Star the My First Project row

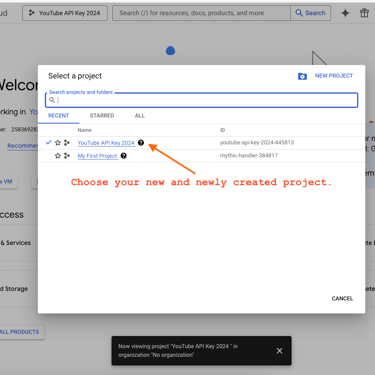[x=58, y=156]
